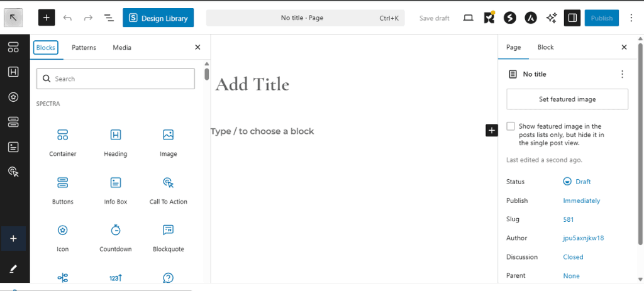644x291 pixels.
Task: Switch to the Blocks tab
Action: 45,48
